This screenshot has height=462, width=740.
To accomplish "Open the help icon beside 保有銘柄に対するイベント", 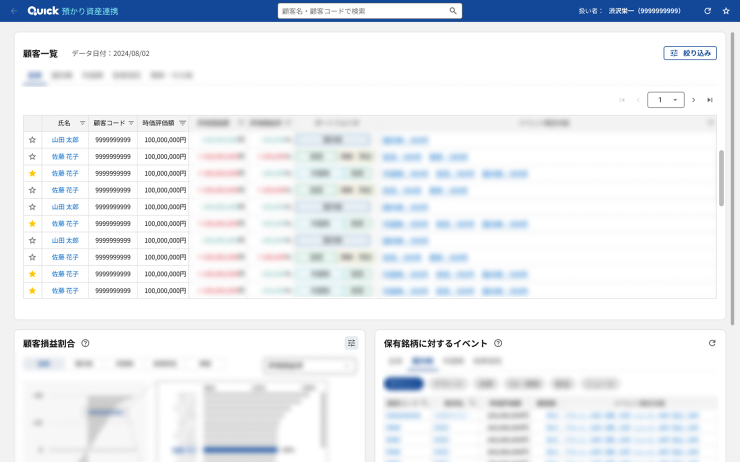I will tap(498, 343).
